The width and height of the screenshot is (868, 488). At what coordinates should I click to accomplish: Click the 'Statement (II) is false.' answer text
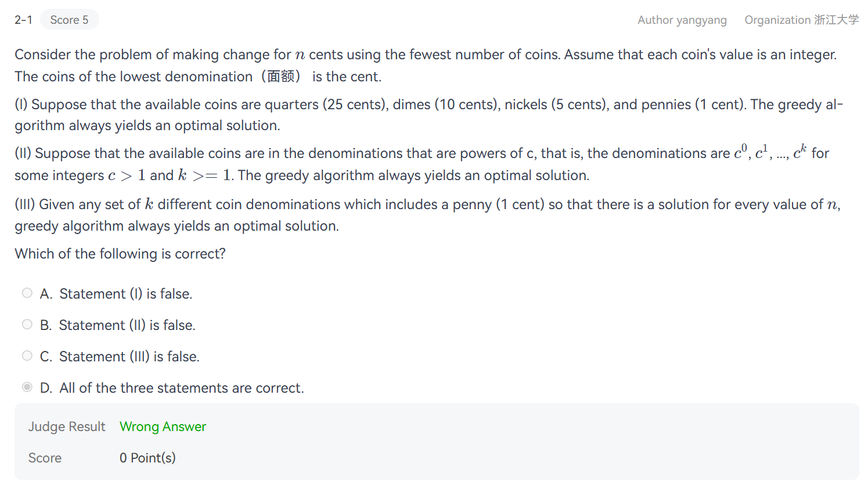(x=127, y=325)
